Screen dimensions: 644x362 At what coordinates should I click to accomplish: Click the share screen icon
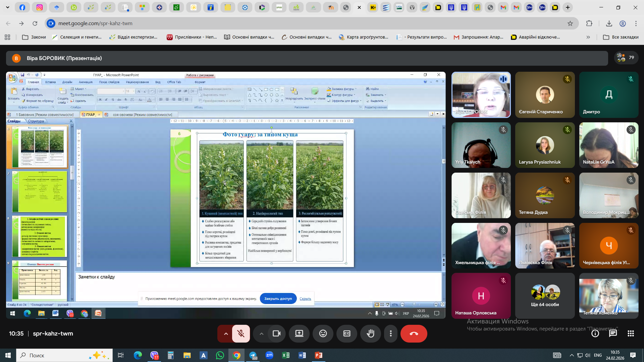point(299,334)
